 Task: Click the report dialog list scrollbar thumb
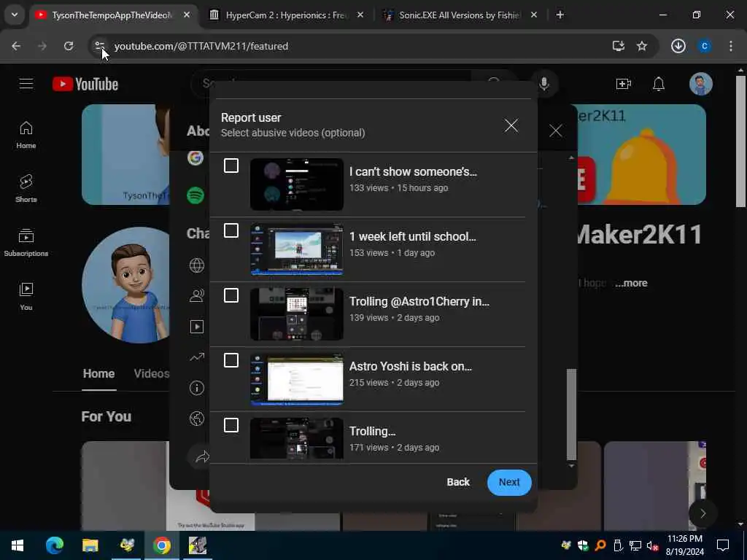pyautogui.click(x=571, y=414)
